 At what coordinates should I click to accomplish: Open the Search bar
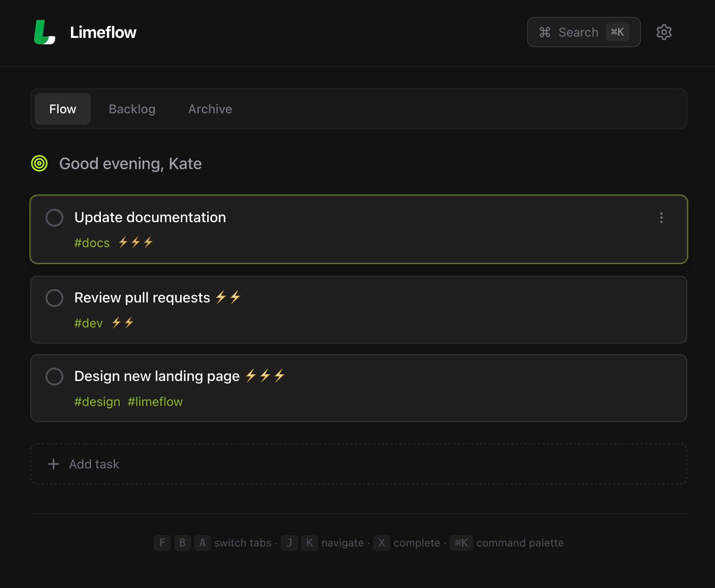tap(578, 32)
